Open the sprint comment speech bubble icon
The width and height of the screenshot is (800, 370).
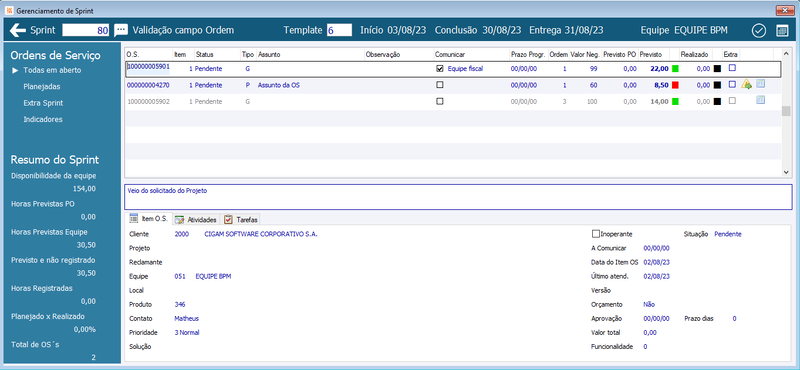(x=120, y=30)
